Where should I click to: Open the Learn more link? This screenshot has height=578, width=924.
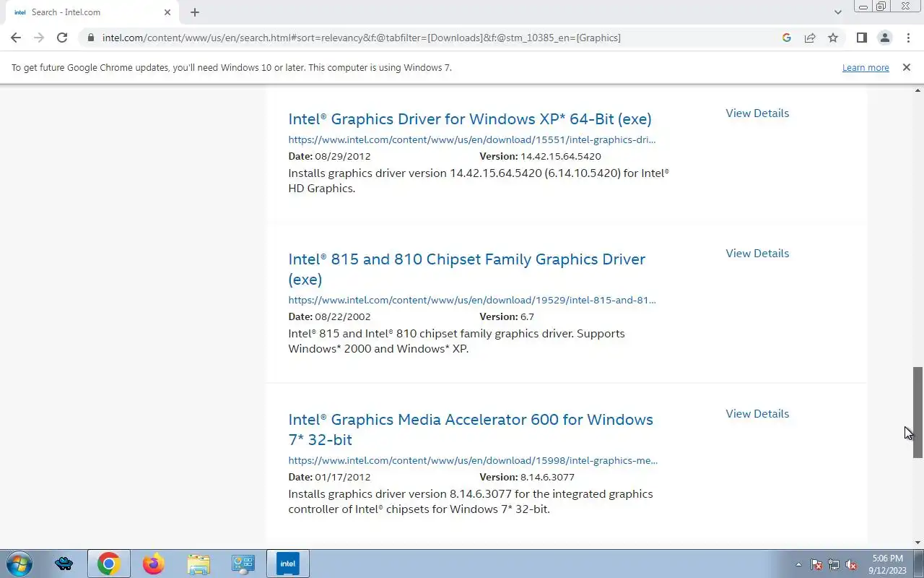(866, 67)
